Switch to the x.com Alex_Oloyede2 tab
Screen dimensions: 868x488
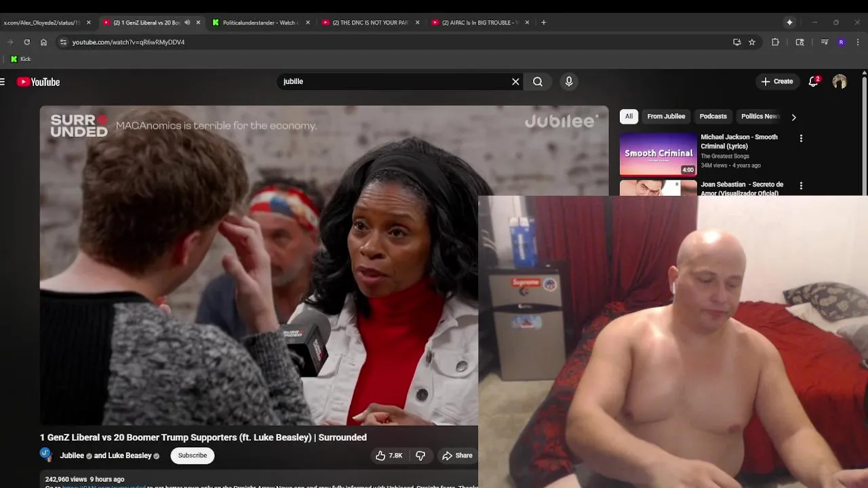pos(41,22)
